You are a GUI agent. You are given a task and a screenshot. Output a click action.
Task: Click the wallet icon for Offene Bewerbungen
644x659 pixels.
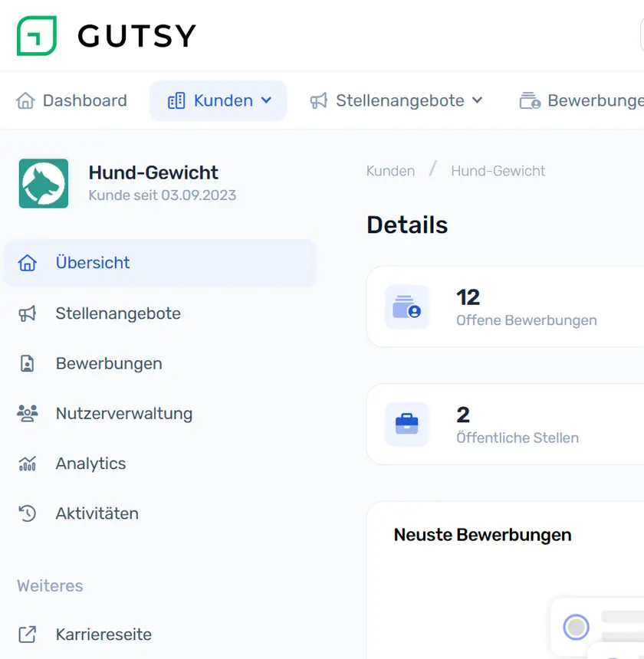(x=407, y=307)
